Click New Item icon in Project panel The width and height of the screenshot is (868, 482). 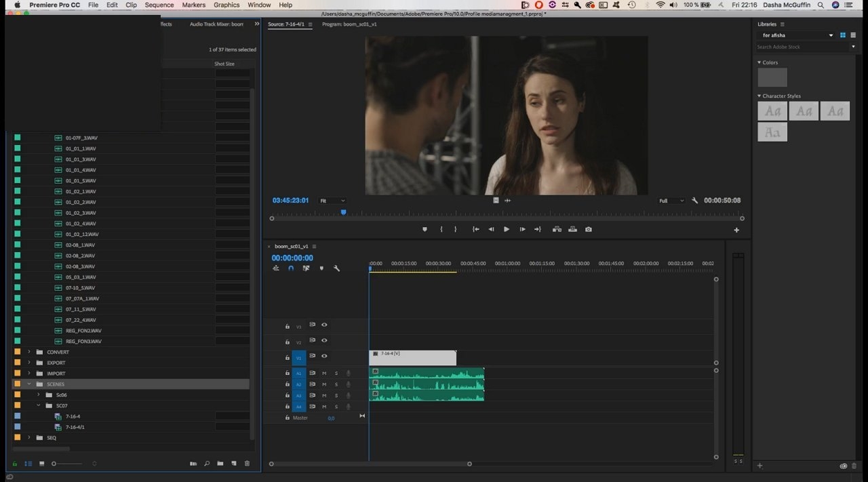point(234,464)
